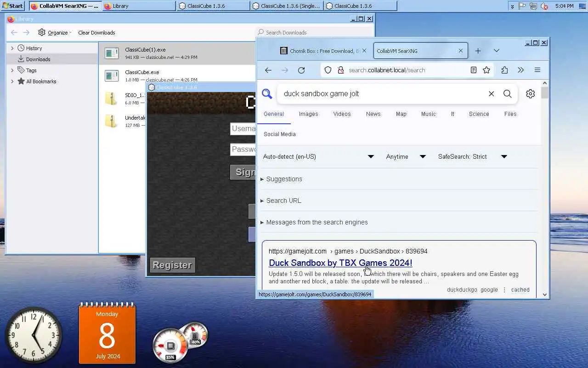Expand the Suggestions section
This screenshot has width=588, height=368.
282,179
